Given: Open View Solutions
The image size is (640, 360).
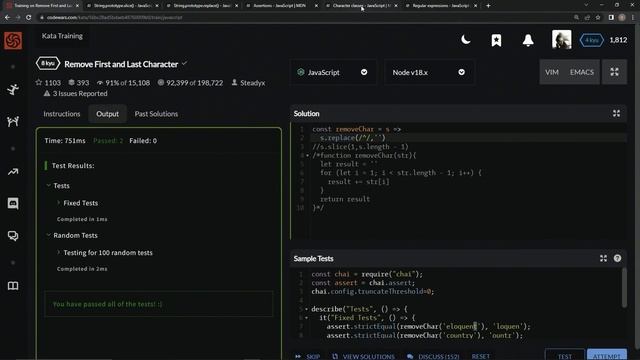Looking at the screenshot, I should (364, 356).
